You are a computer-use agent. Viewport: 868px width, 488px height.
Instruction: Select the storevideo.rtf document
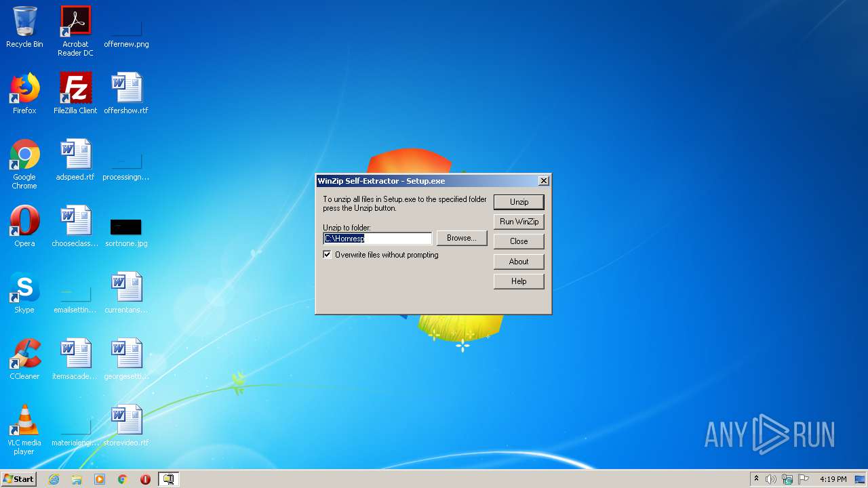tap(126, 426)
